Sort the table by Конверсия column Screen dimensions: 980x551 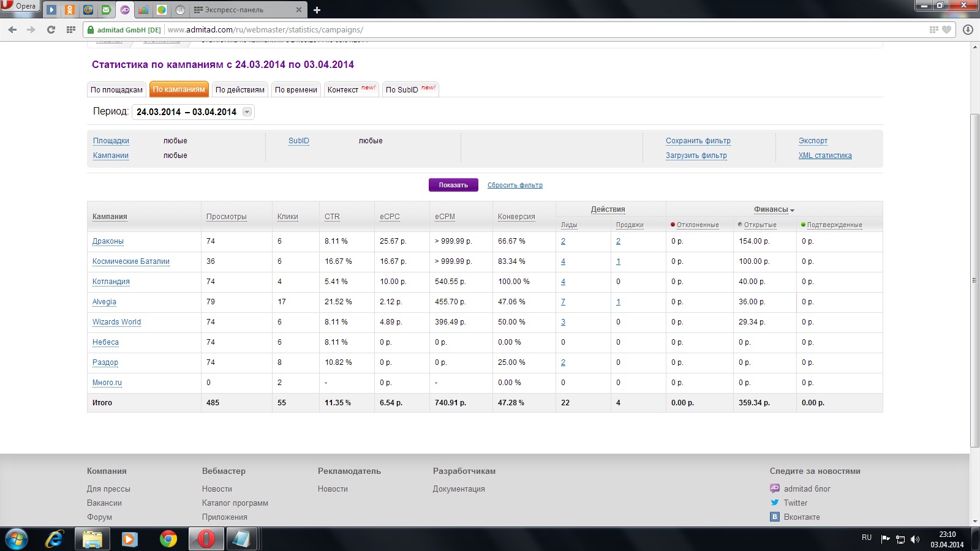(516, 217)
